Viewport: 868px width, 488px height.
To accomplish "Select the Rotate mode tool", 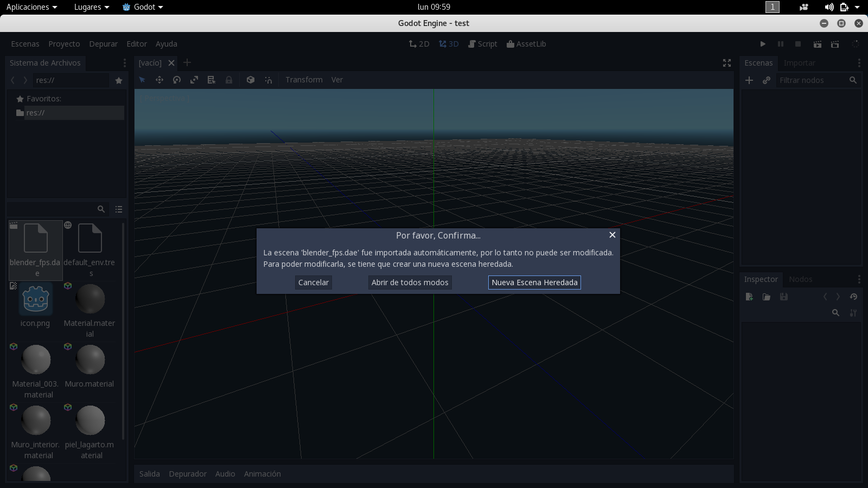I will pos(177,80).
